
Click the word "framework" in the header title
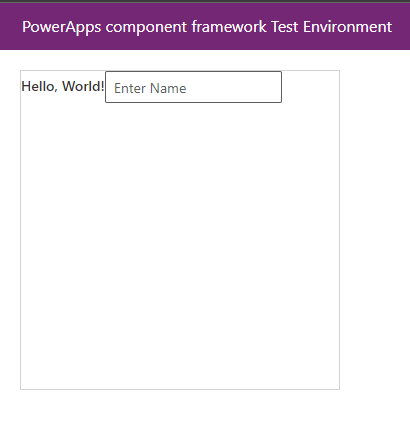tap(229, 27)
